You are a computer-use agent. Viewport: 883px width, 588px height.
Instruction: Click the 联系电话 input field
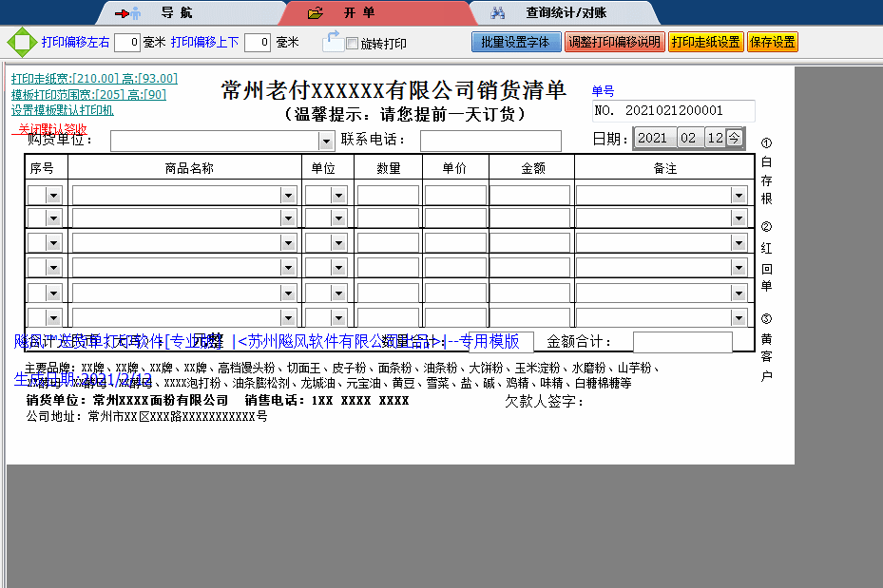[490, 142]
